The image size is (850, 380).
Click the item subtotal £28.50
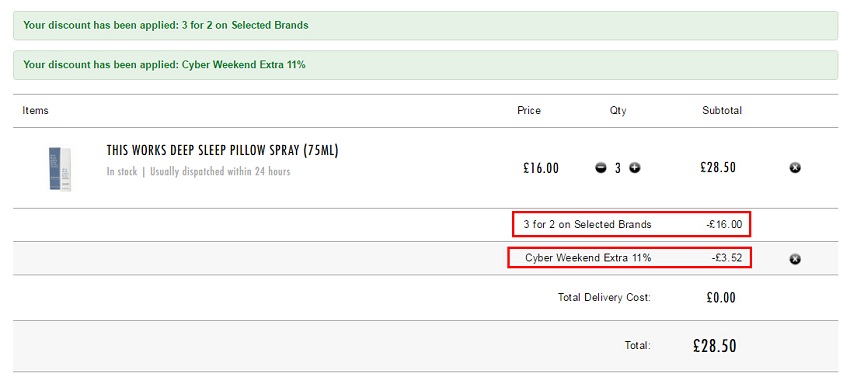pyautogui.click(x=718, y=167)
